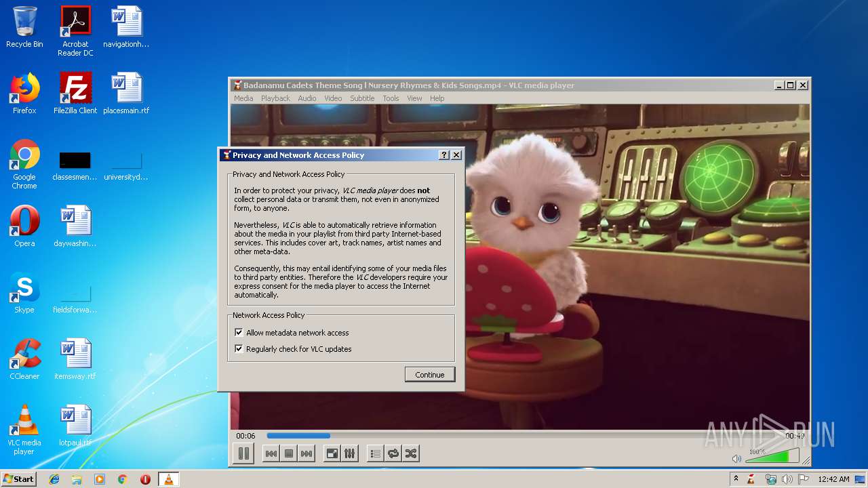Screen dimensions: 868x488
Task: Toggle the playlist view in VLC
Action: [x=376, y=453]
